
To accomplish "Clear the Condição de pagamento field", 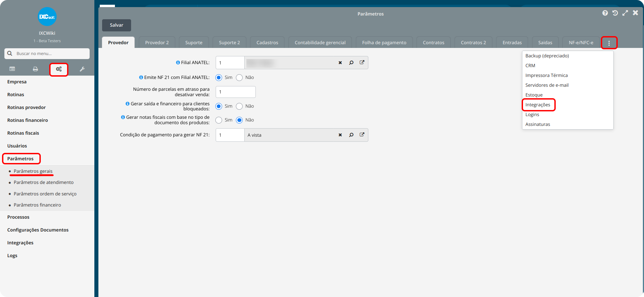I will [340, 135].
